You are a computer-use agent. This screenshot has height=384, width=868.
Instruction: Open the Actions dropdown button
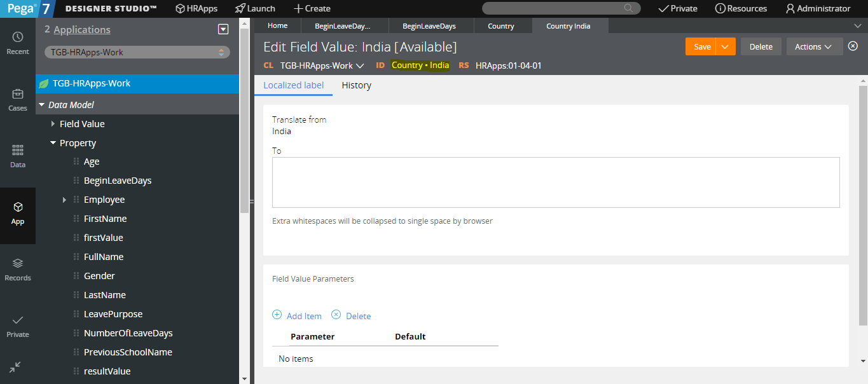pos(815,46)
